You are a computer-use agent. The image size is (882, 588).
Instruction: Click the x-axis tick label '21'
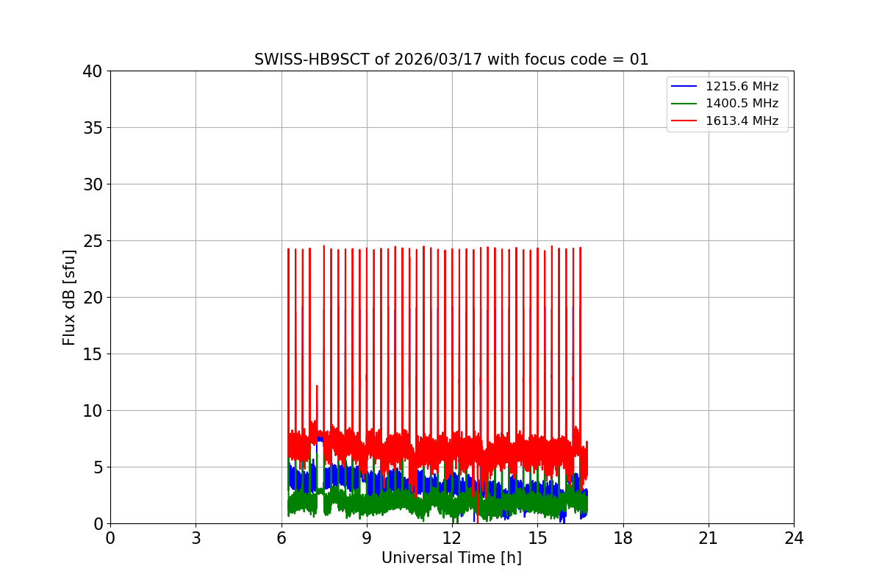709,538
